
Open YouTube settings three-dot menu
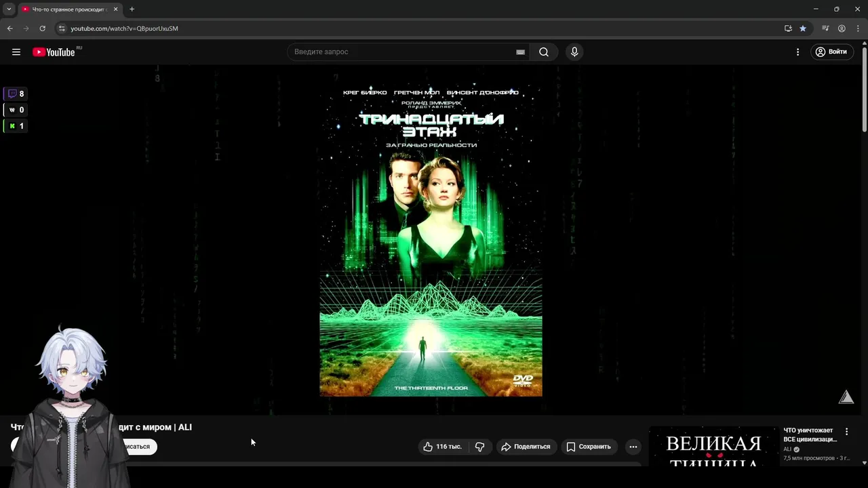click(797, 52)
